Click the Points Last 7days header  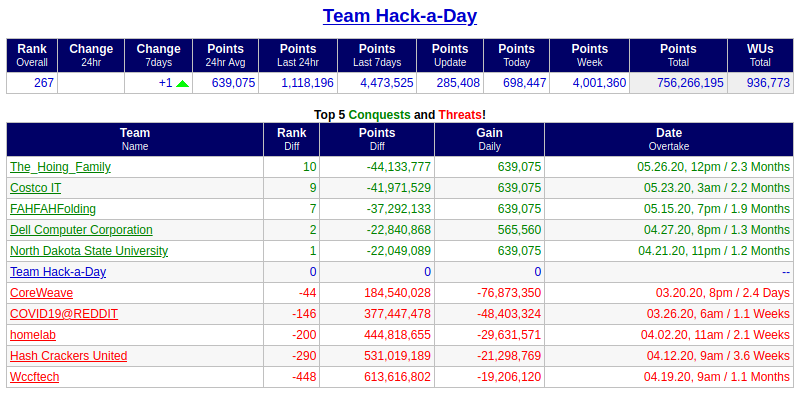377,55
